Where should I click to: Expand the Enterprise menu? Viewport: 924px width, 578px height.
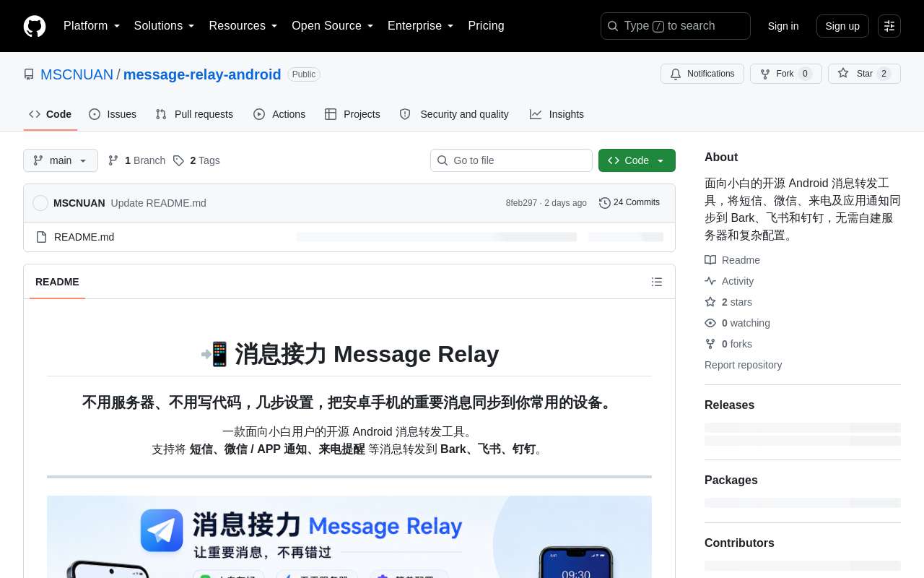pyautogui.click(x=421, y=26)
